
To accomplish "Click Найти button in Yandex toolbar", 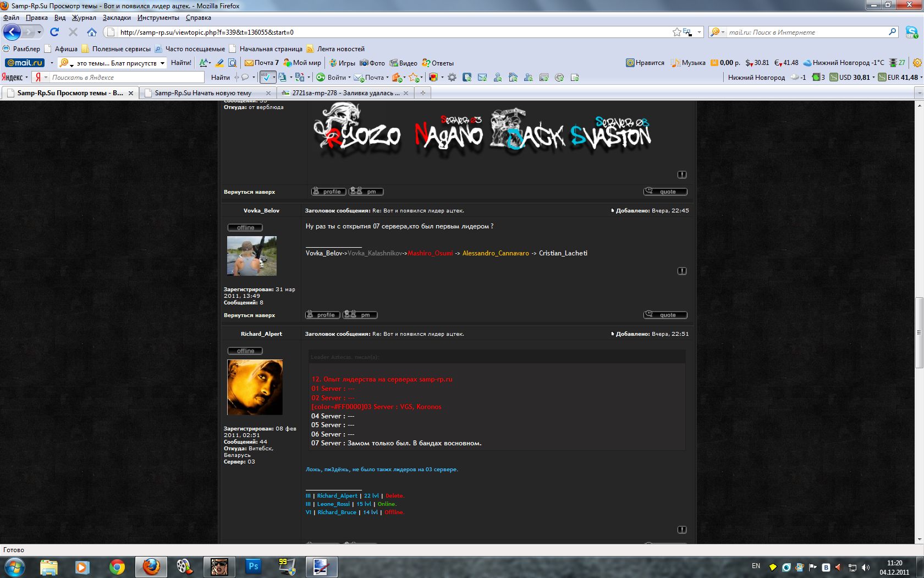I will [221, 78].
